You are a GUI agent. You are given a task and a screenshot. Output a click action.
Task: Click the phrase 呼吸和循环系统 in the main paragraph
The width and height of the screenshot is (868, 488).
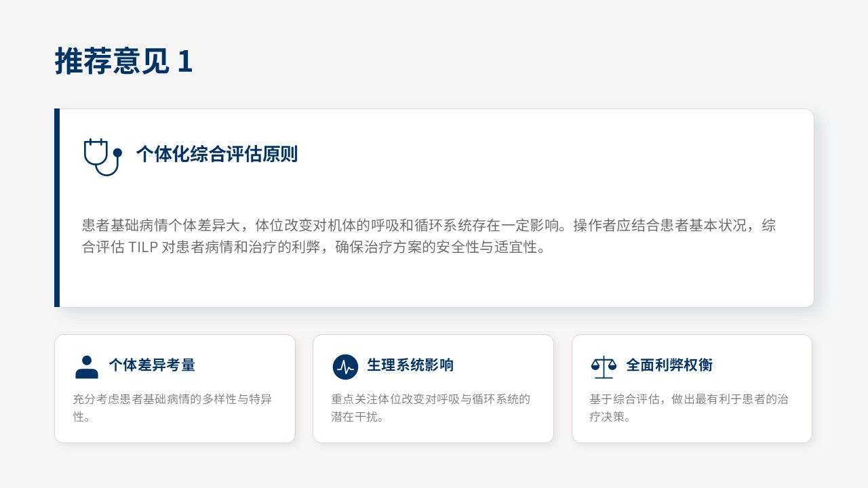(x=423, y=226)
